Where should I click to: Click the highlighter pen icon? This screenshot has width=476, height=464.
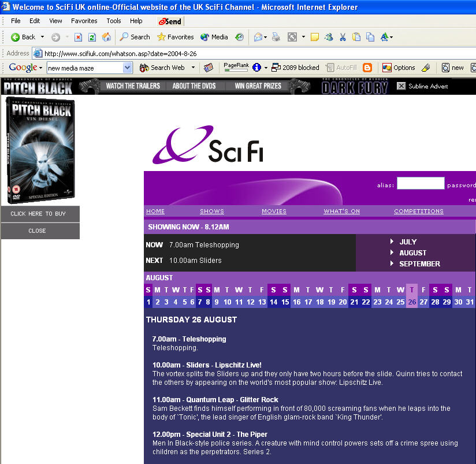tap(426, 68)
